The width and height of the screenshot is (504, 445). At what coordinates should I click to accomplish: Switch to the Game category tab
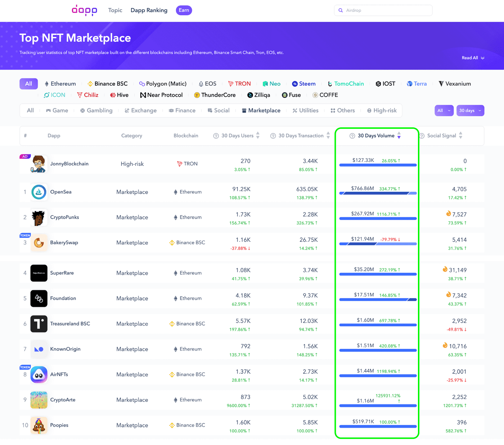click(x=57, y=111)
